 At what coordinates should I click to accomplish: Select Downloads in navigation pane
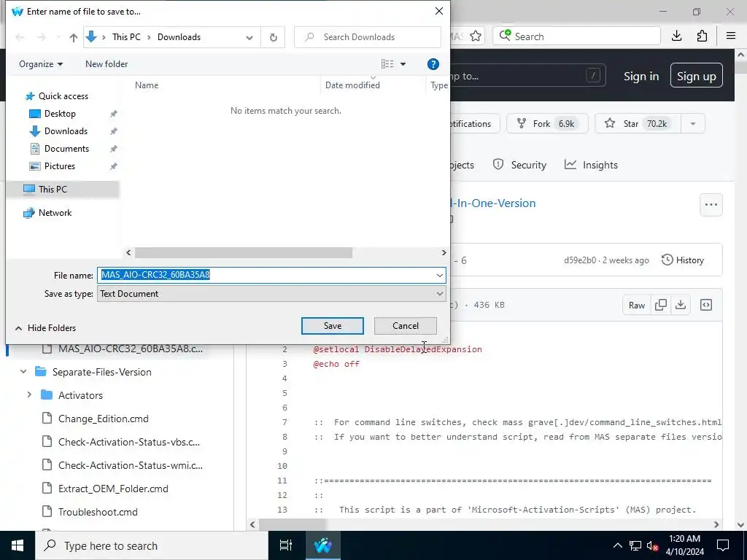66,131
